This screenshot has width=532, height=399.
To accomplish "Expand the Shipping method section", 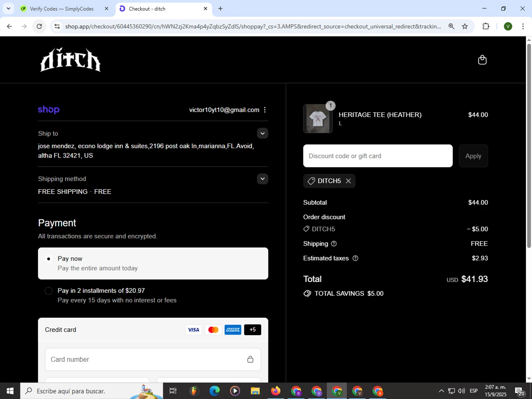I will (x=262, y=179).
